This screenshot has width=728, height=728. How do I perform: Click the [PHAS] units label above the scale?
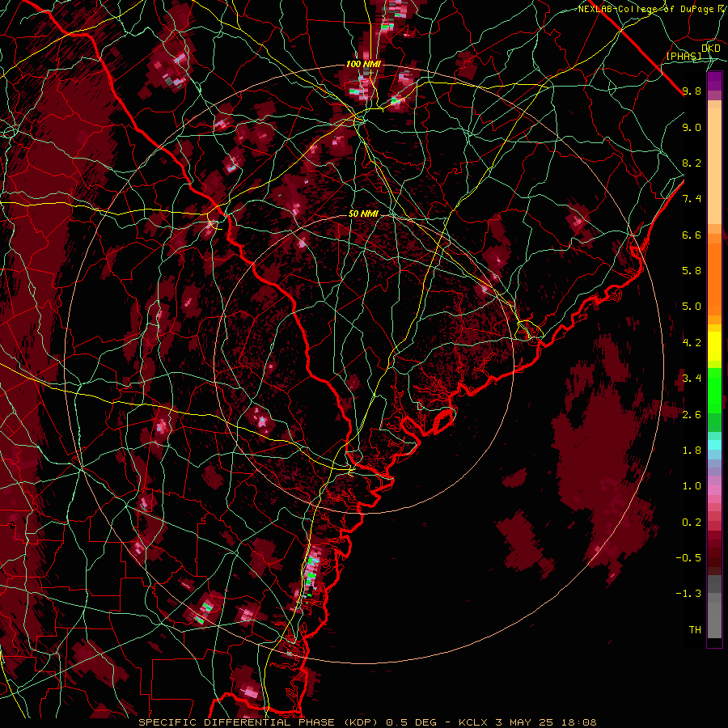[x=684, y=56]
